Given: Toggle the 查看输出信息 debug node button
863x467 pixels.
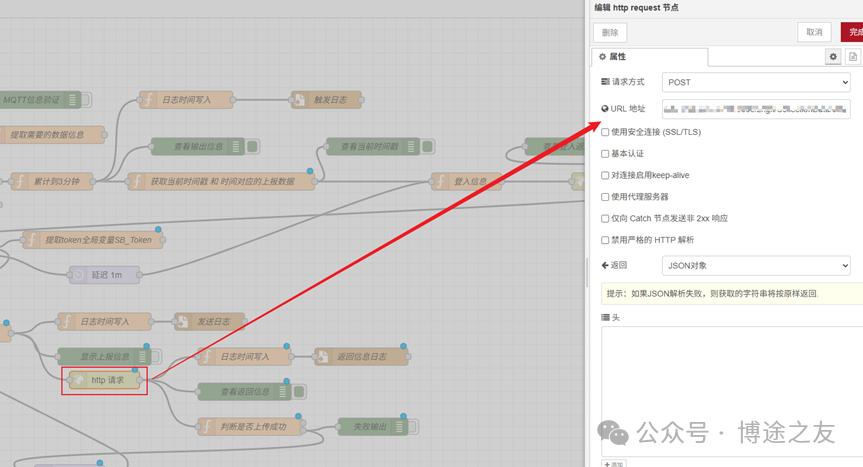Looking at the screenshot, I should [253, 146].
